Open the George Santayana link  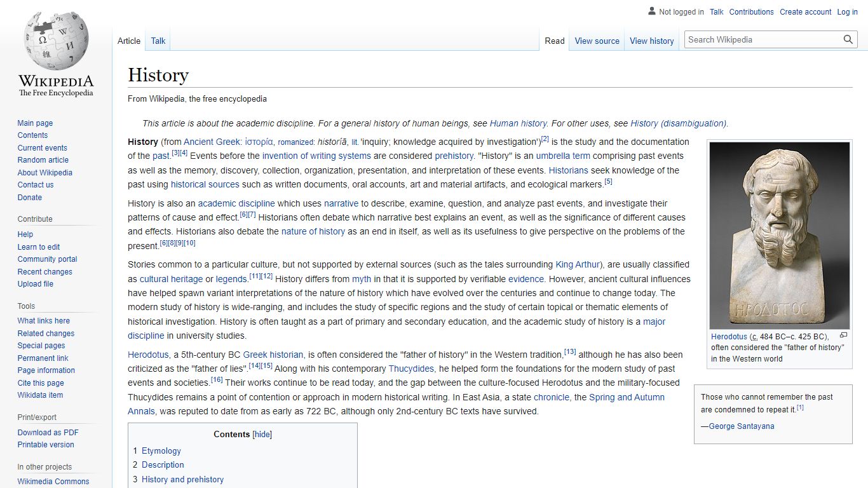pyautogui.click(x=742, y=426)
